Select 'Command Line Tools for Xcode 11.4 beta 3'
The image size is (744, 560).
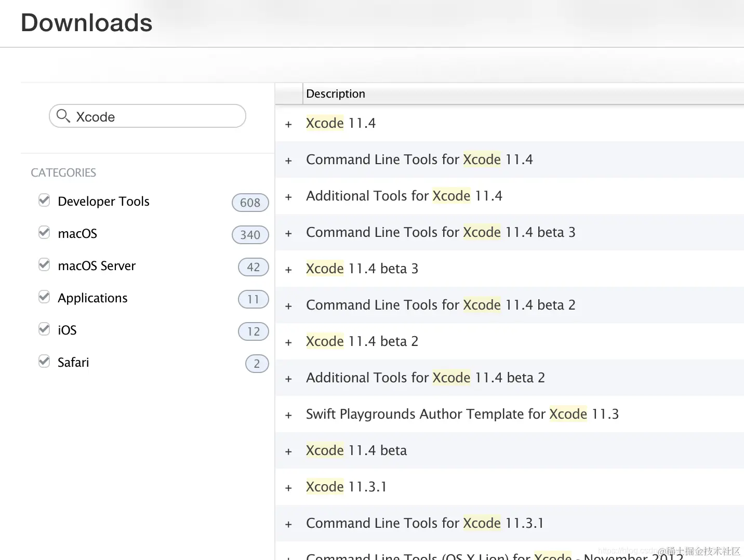441,232
